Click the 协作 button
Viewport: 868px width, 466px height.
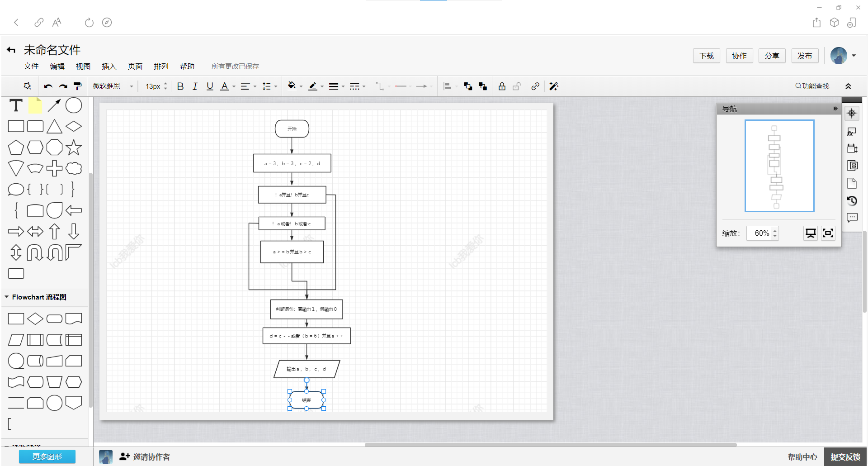point(739,56)
